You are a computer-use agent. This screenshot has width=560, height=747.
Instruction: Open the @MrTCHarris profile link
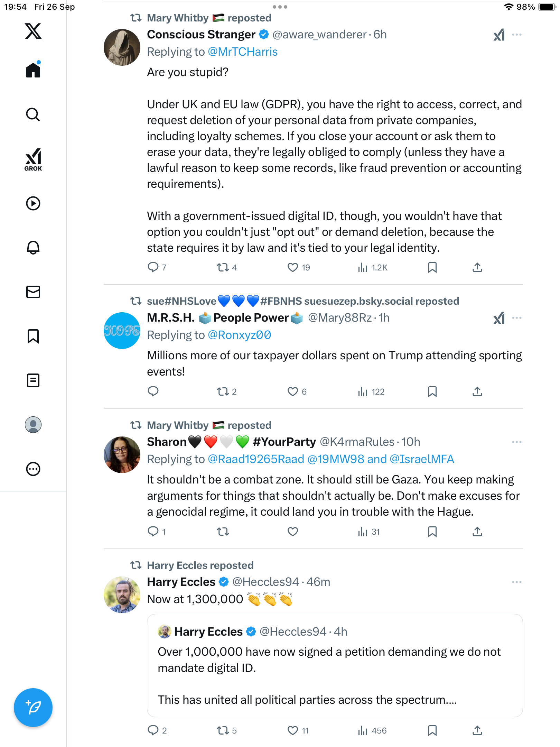(243, 52)
